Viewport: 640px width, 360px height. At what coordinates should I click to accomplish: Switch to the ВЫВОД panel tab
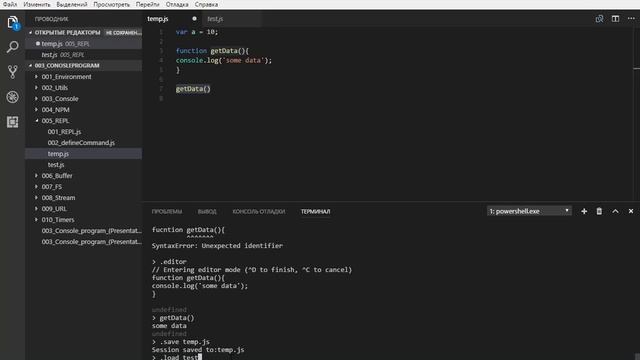click(207, 211)
